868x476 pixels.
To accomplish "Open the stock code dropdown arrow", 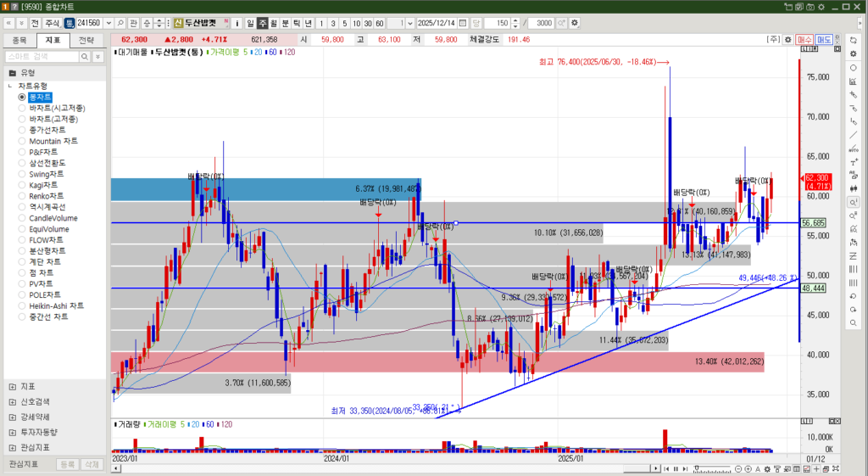I will [108, 23].
